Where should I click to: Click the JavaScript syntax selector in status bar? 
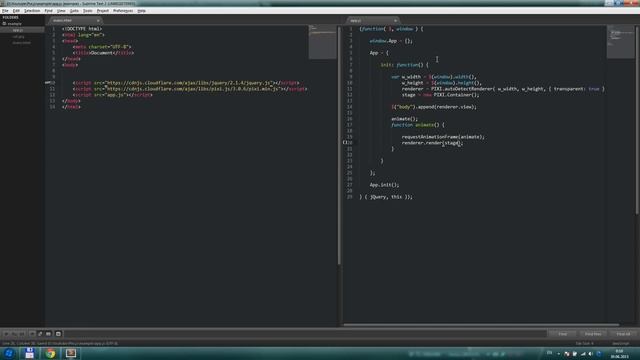click(620, 343)
